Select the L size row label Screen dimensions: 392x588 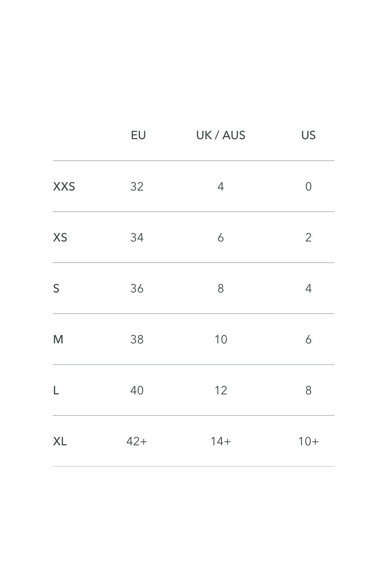(56, 390)
